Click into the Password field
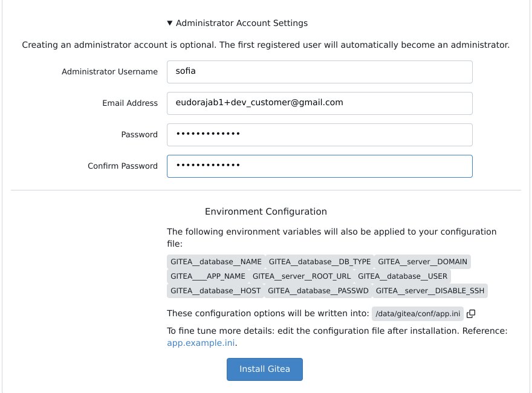532x393 pixels. click(x=320, y=135)
